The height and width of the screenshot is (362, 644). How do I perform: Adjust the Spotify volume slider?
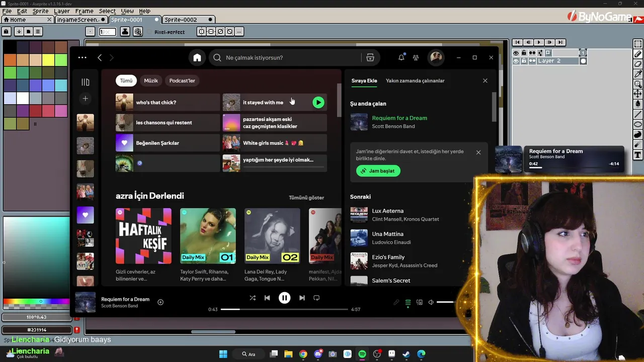tap(446, 302)
